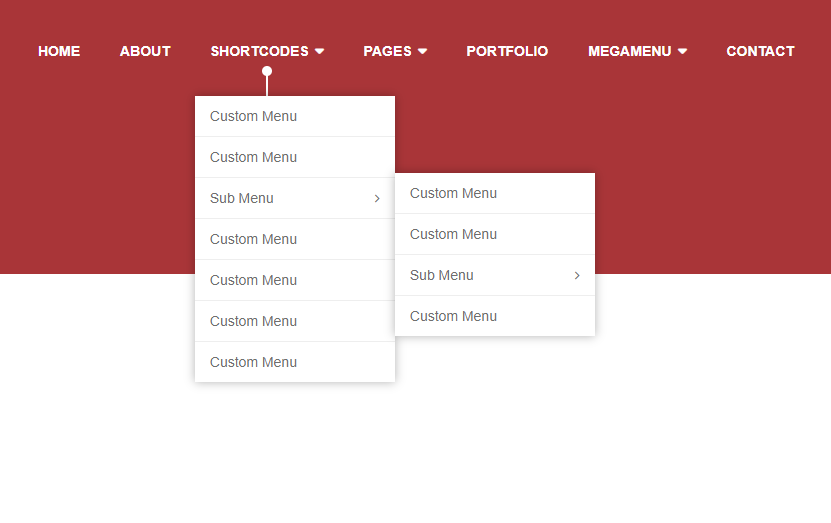This screenshot has width=831, height=523.
Task: Click fourth item in the Shortcodes dropdown
Action: click(x=253, y=240)
